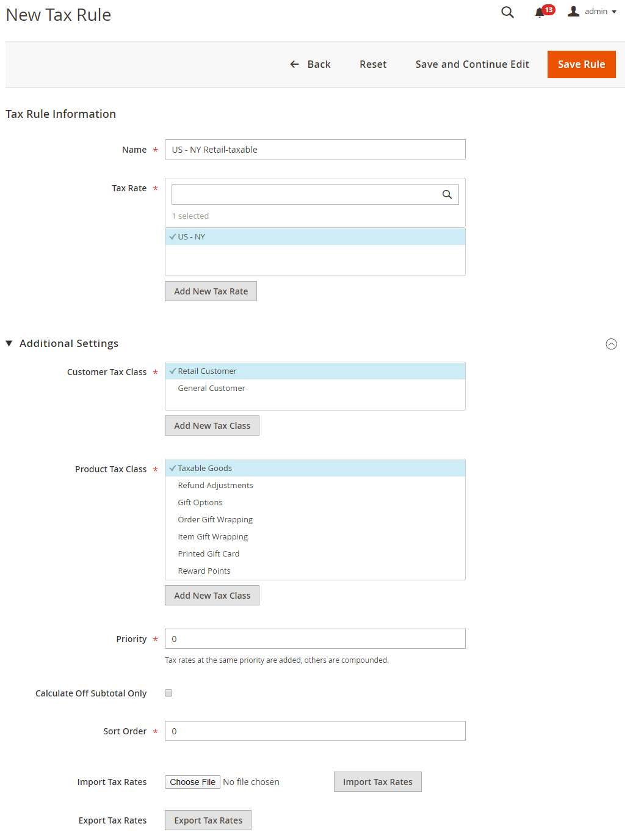
Task: Deselect the US - NY tax rate
Action: coord(315,236)
